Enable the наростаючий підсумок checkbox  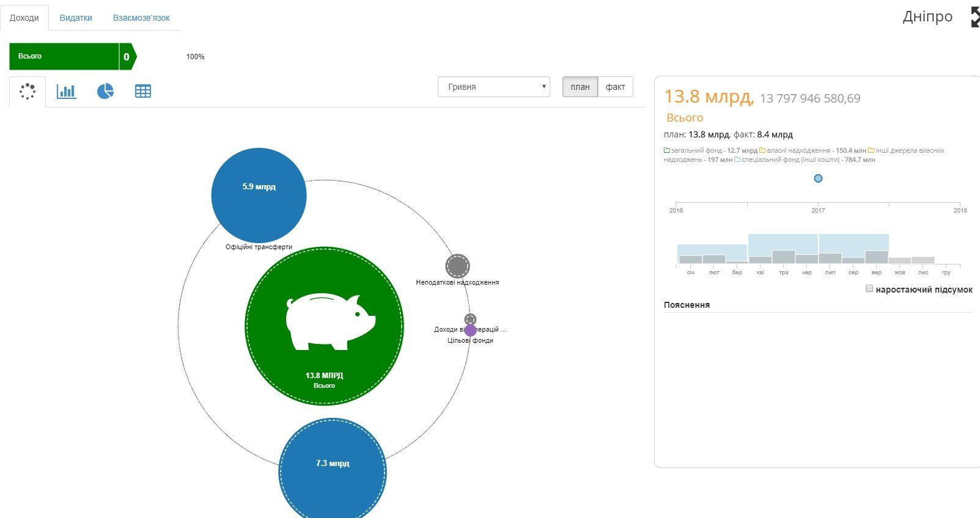(x=869, y=289)
